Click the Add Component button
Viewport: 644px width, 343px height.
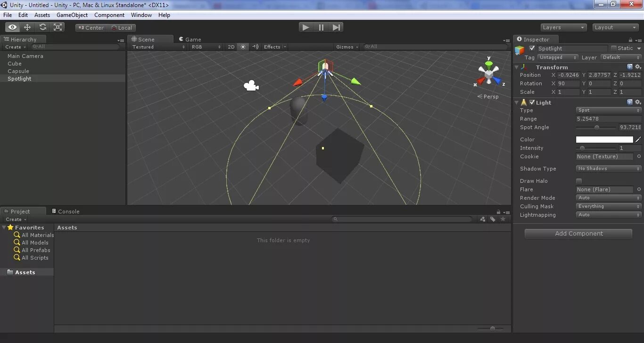[578, 233]
